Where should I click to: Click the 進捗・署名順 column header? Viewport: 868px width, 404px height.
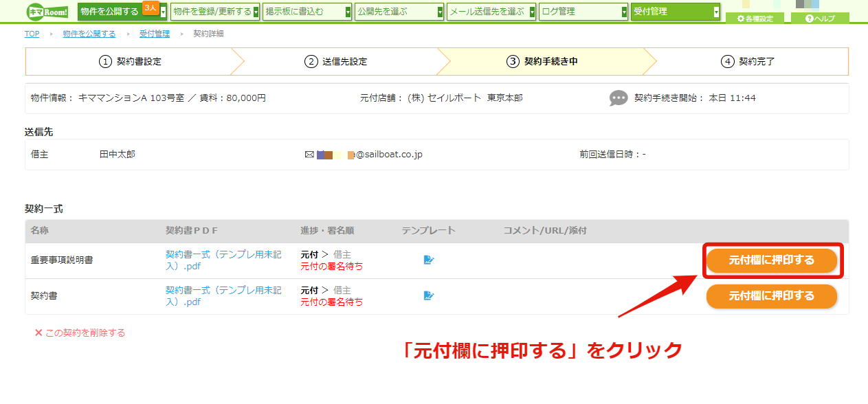pyautogui.click(x=327, y=231)
